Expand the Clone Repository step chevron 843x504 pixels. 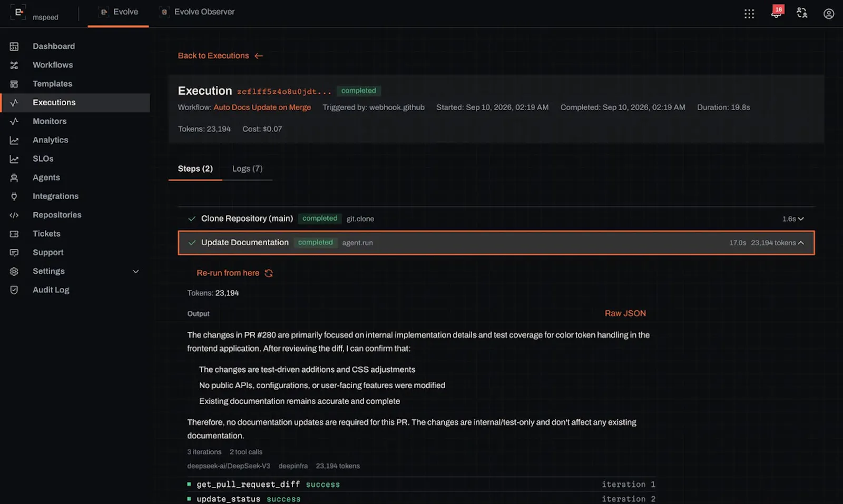(801, 219)
